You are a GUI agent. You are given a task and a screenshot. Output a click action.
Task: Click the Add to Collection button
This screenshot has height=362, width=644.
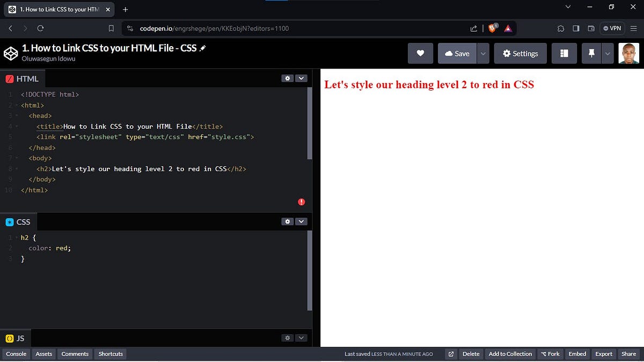pyautogui.click(x=510, y=354)
